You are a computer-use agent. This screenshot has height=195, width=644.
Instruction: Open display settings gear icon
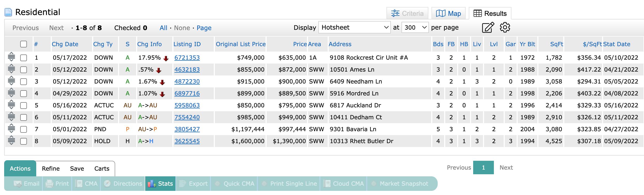(505, 27)
